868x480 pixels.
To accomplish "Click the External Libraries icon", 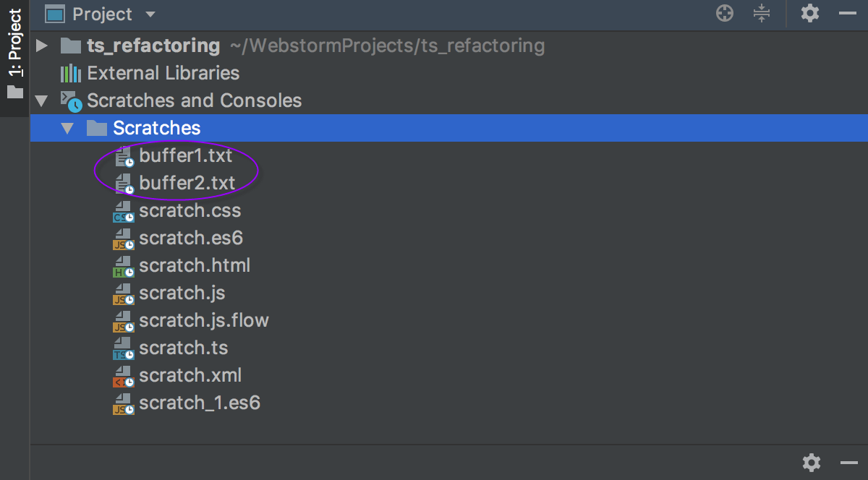I will click(x=70, y=72).
